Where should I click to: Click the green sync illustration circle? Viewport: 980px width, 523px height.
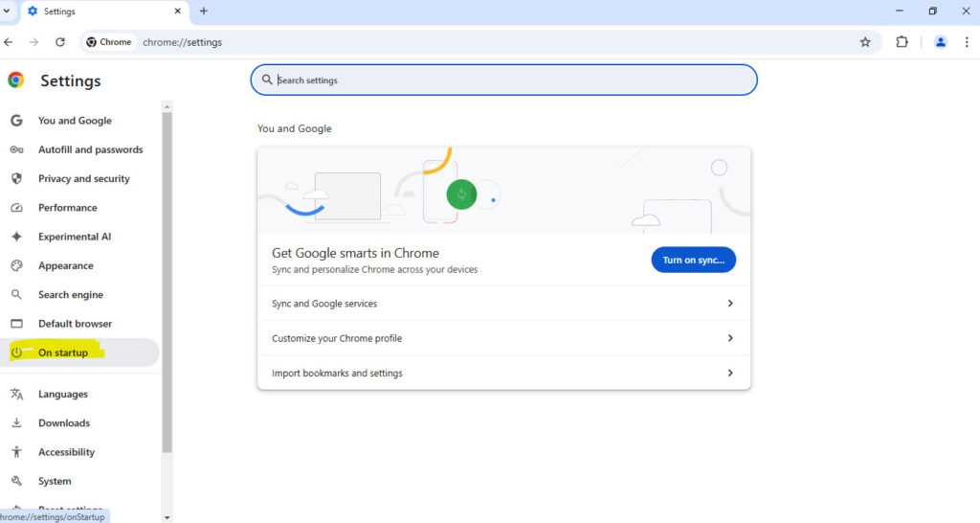click(x=462, y=194)
